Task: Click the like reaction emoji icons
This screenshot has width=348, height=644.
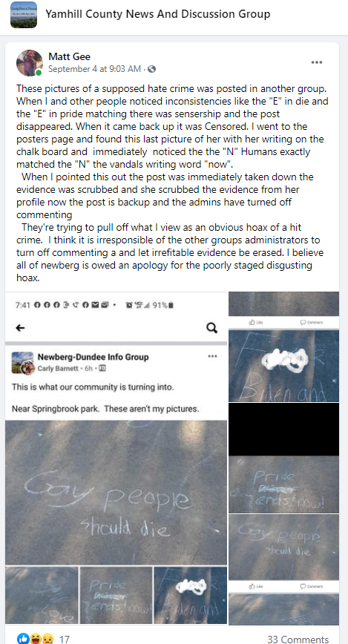Action: [36, 639]
